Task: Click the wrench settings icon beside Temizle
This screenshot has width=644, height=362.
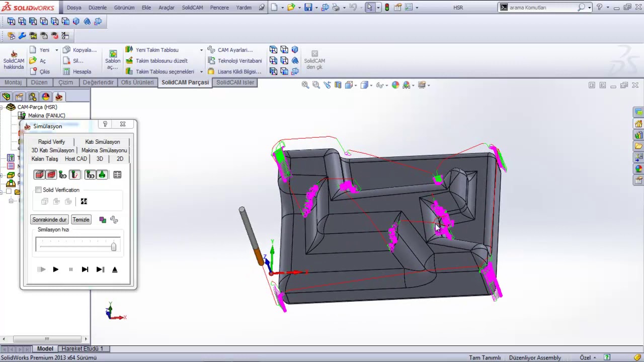Action: (x=114, y=220)
